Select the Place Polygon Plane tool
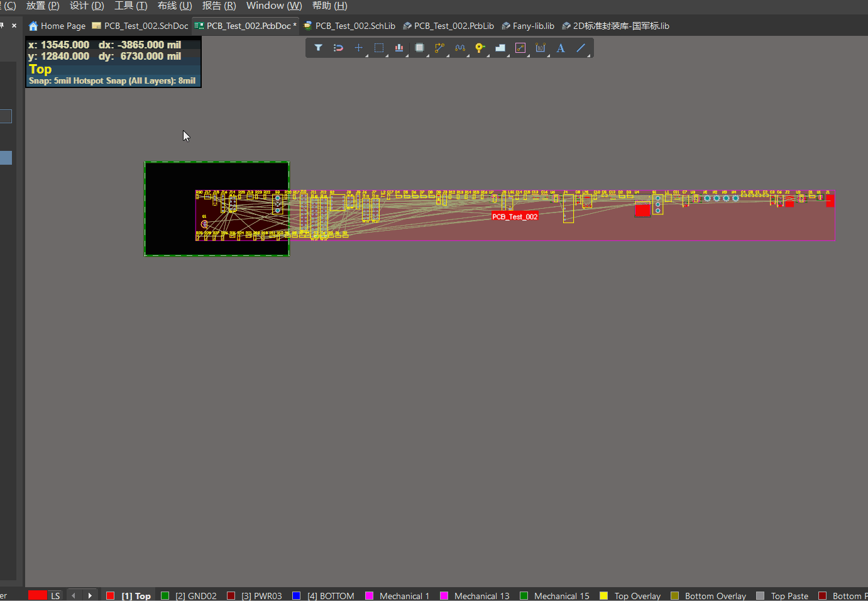Image resolution: width=868 pixels, height=601 pixels. [500, 48]
